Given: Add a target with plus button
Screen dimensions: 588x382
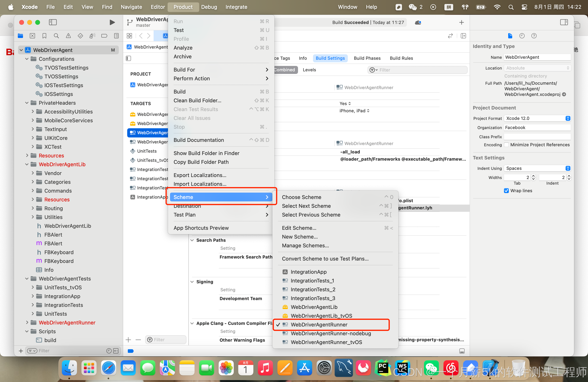Looking at the screenshot, I should click(128, 340).
